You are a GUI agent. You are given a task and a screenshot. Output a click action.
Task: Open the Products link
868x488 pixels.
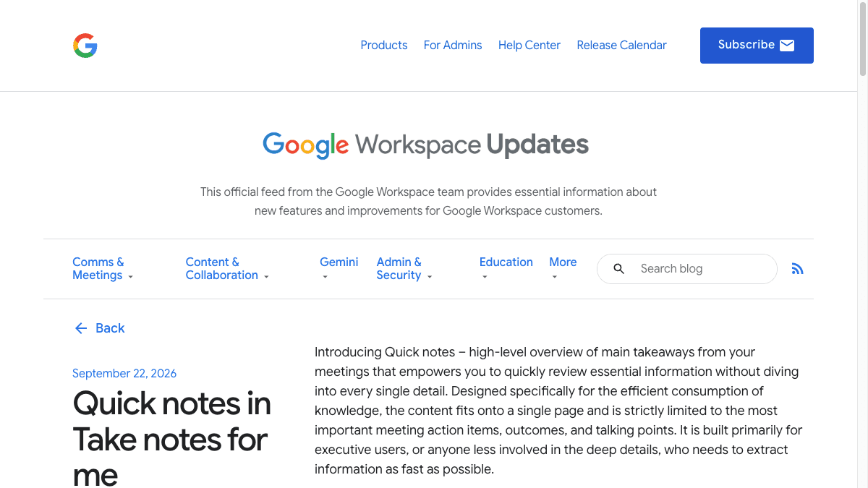384,45
